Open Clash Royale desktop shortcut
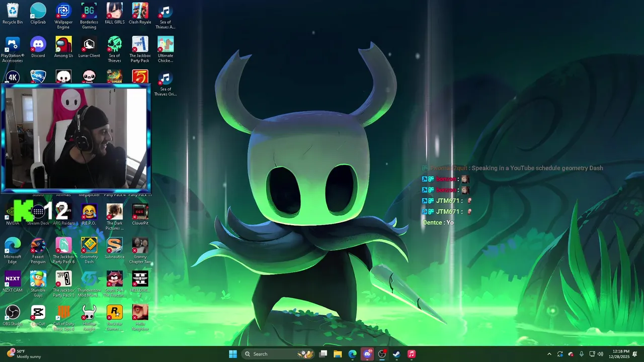644x362 pixels. 140,14
